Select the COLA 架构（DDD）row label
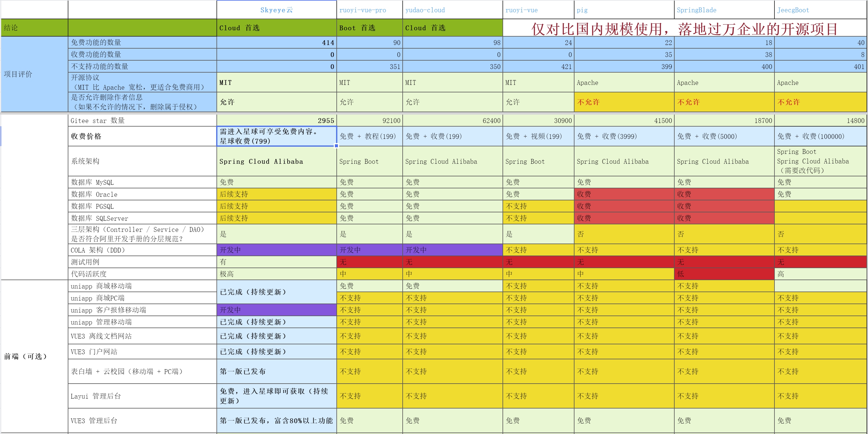The width and height of the screenshot is (868, 434). (142, 250)
